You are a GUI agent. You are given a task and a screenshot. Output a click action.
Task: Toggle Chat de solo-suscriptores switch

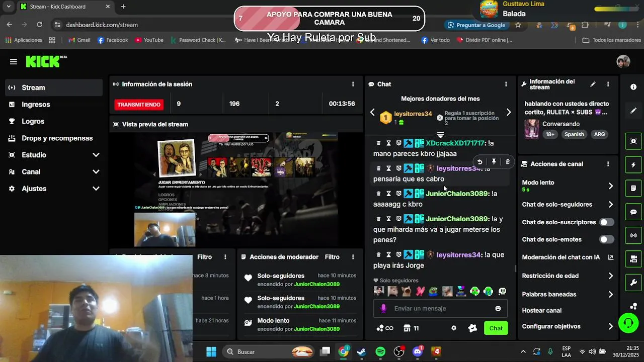coord(606,222)
